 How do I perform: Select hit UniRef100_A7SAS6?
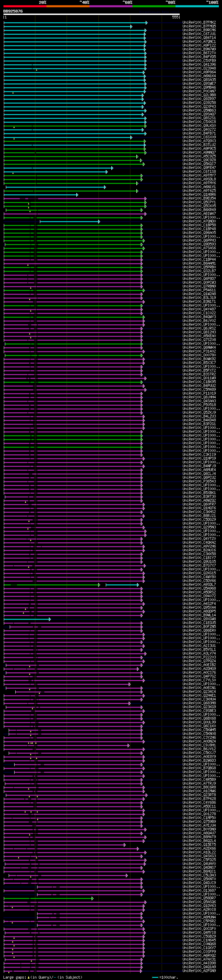[x=199, y=248]
